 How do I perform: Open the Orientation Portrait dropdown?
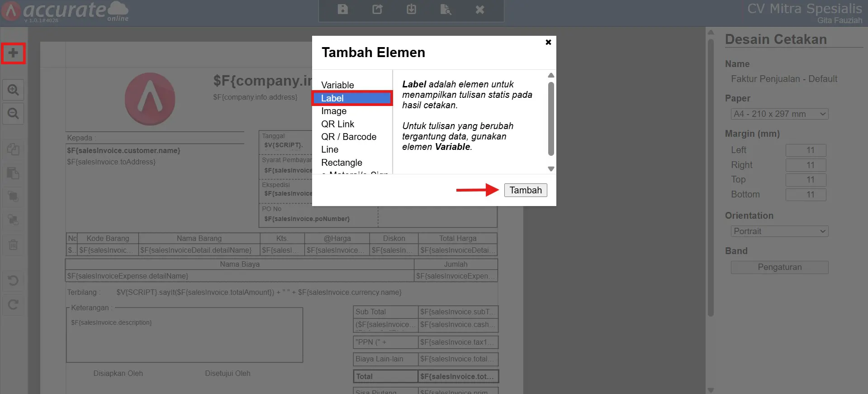(779, 231)
